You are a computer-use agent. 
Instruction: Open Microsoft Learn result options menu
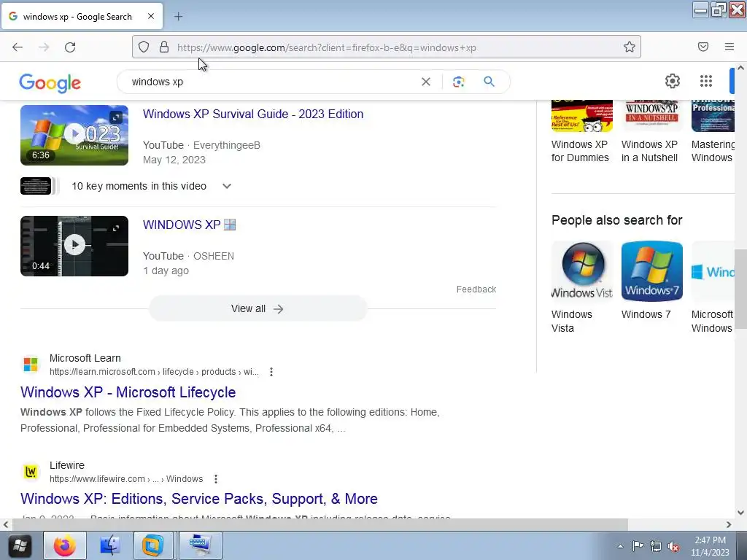pyautogui.click(x=271, y=372)
